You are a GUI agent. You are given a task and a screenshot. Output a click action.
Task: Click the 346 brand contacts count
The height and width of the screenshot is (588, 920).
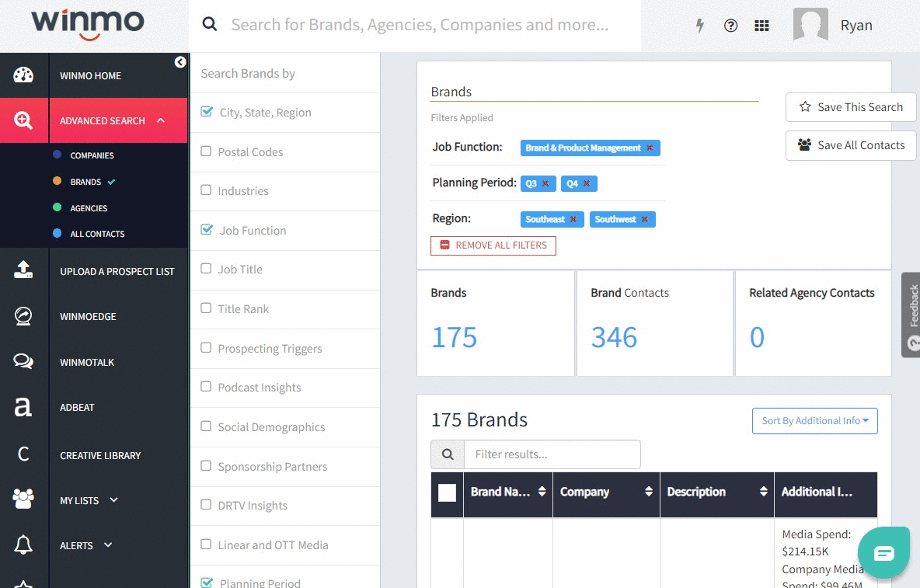(614, 338)
